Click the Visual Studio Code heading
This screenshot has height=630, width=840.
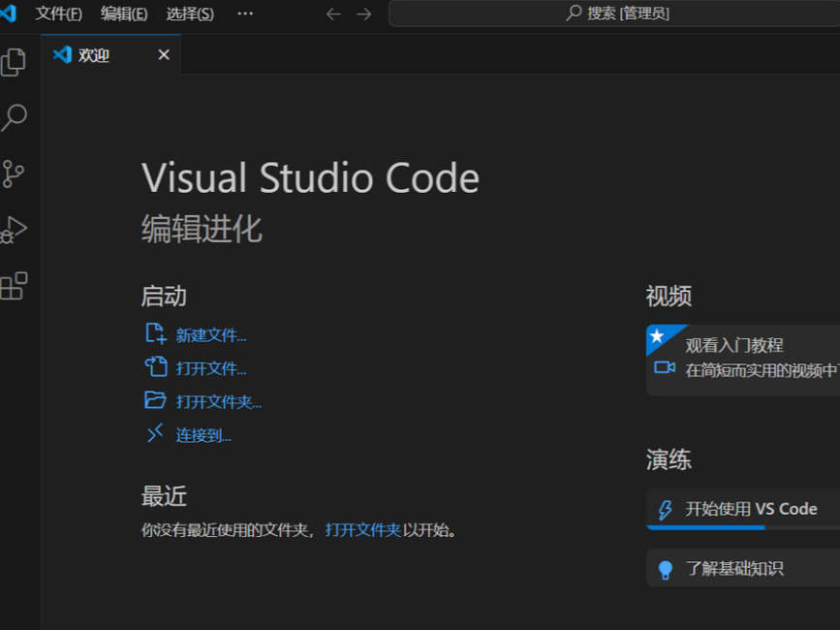pos(310,178)
